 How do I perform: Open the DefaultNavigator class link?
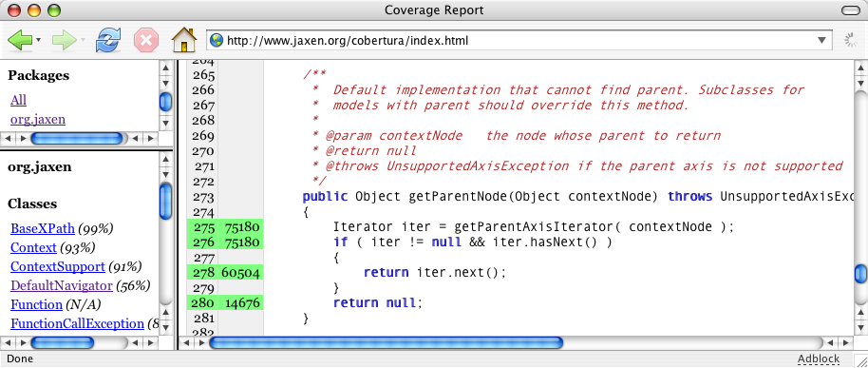(x=62, y=286)
